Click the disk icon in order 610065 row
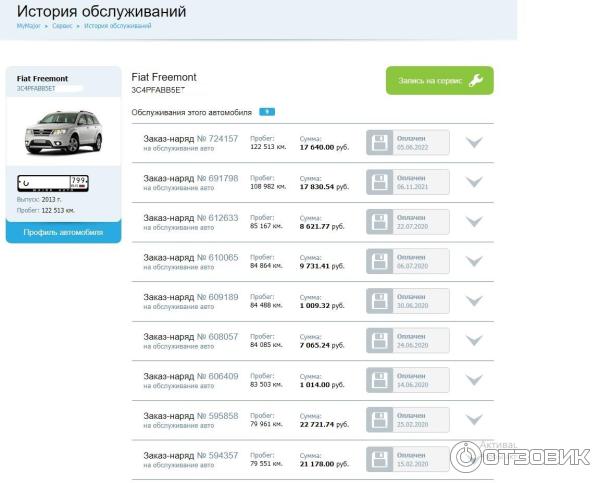Image resolution: width=600 pixels, height=483 pixels. tap(380, 261)
